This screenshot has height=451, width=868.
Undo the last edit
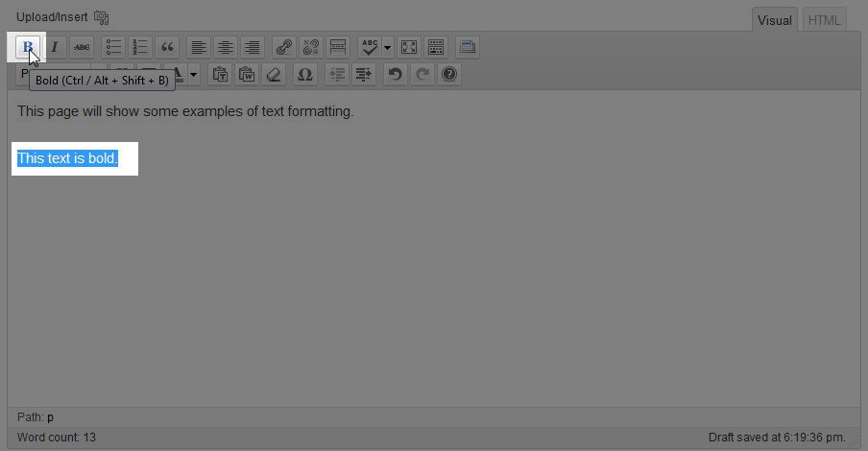395,74
